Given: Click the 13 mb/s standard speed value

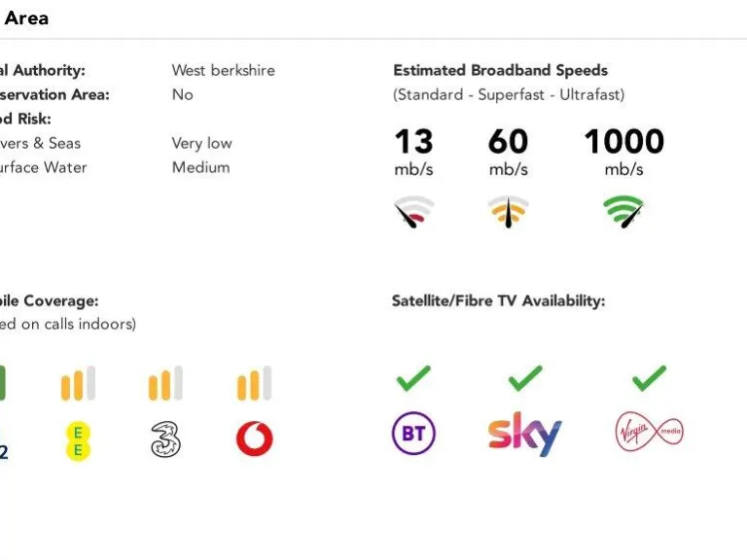Looking at the screenshot, I should 413,143.
